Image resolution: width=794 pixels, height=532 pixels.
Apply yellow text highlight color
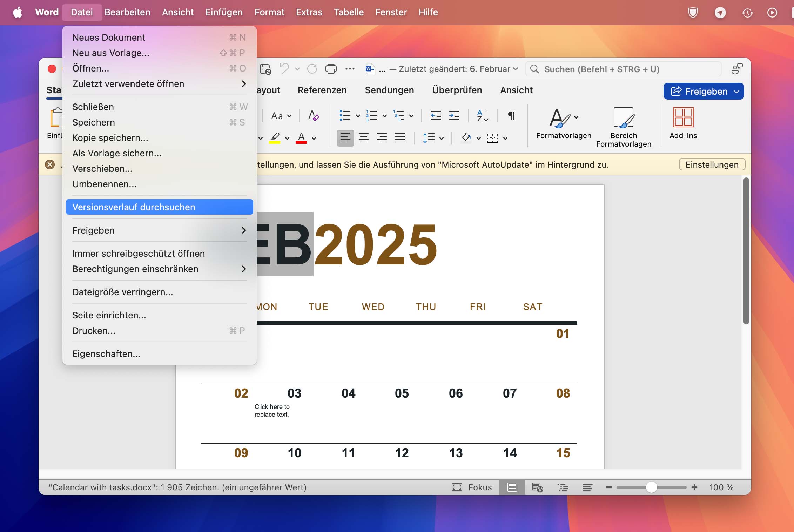click(275, 138)
